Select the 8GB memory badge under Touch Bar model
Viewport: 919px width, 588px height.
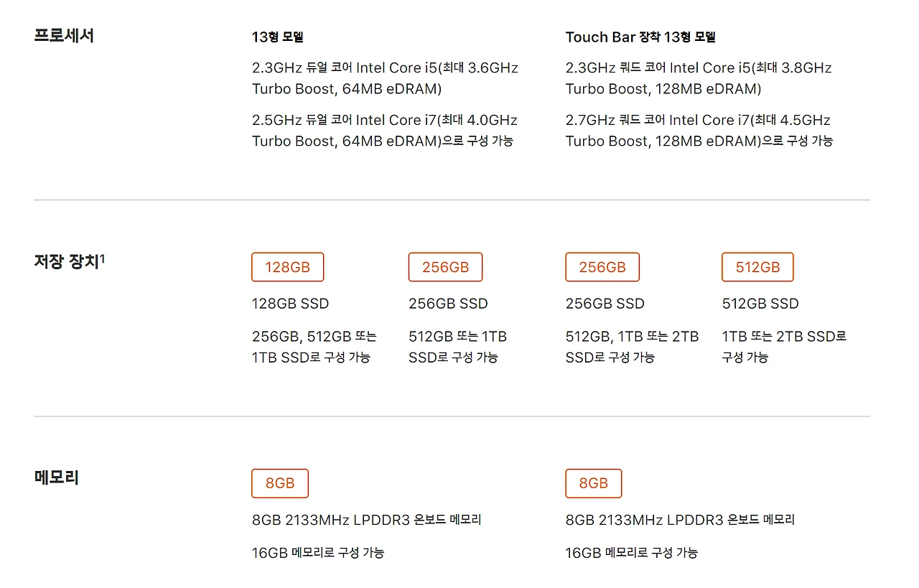[593, 483]
